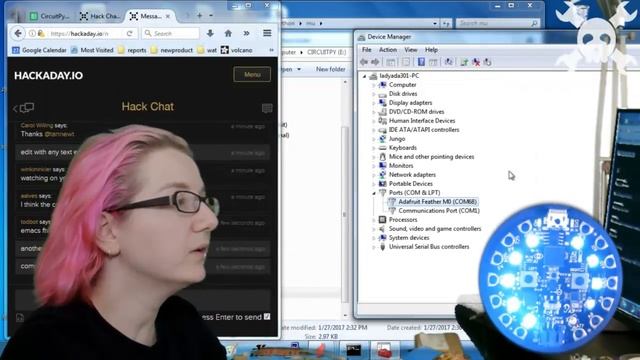Click the @tannewt mention link
This screenshot has width=640, height=360.
coord(60,134)
